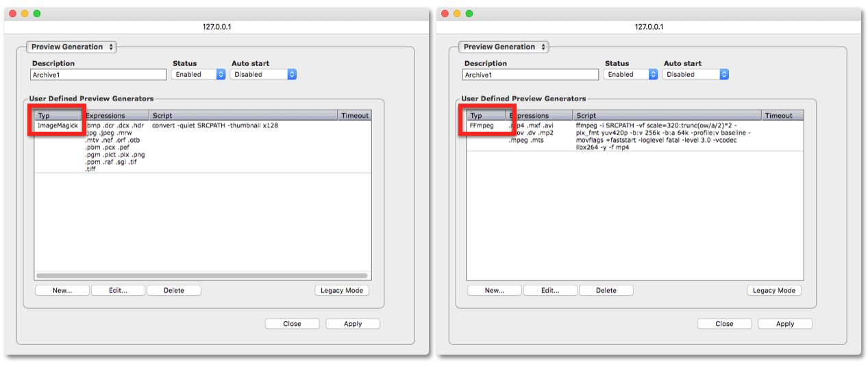Click Edit... button in left window

pyautogui.click(x=119, y=290)
